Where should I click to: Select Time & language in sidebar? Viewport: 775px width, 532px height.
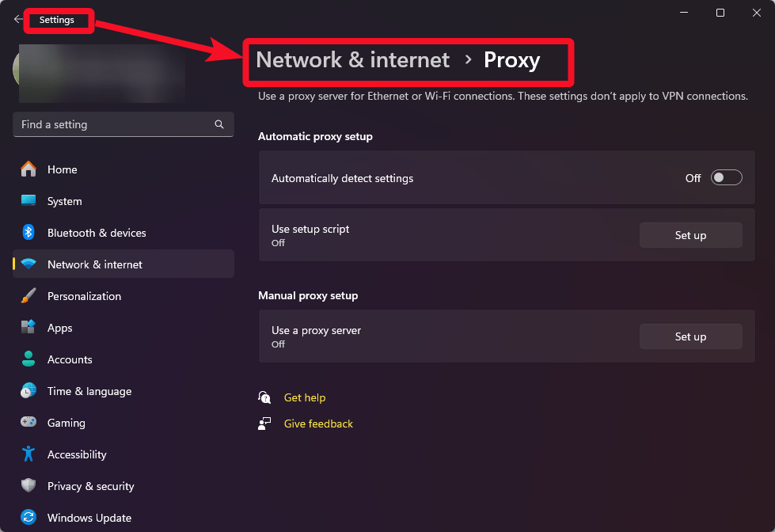[89, 391]
